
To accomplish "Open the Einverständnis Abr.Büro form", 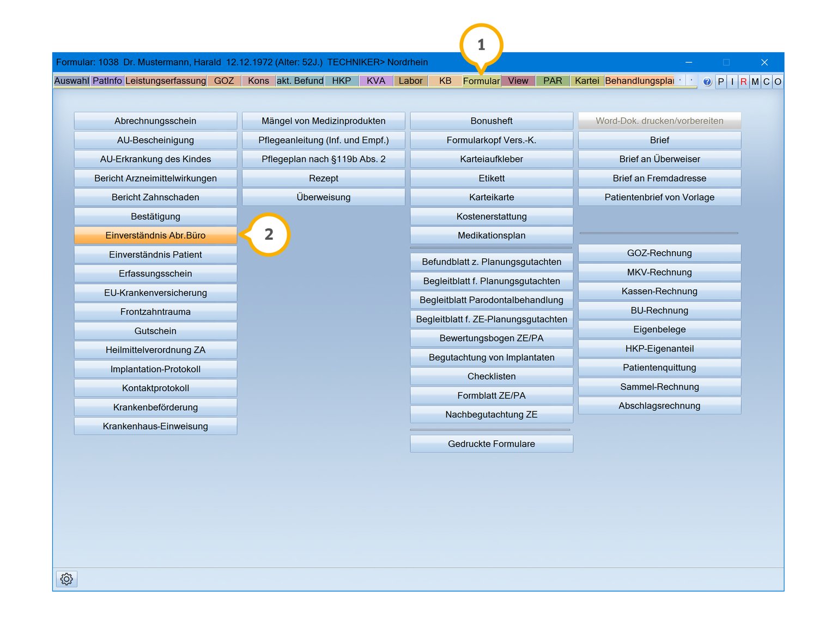I will coord(155,235).
